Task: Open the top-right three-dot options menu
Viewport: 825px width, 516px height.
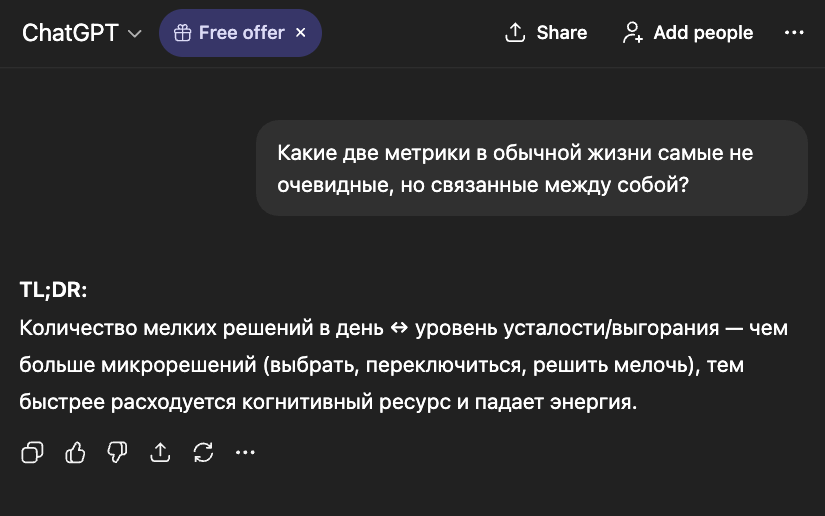Action: [794, 33]
